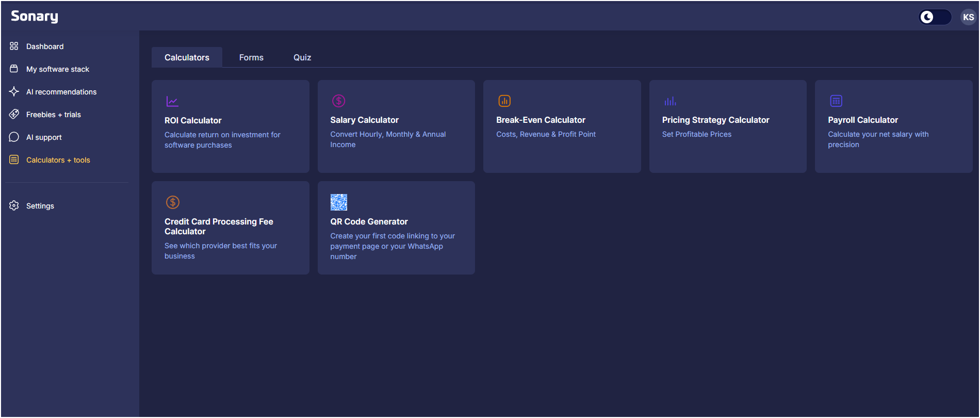
Task: Open Settings via the gear icon
Action: point(14,206)
